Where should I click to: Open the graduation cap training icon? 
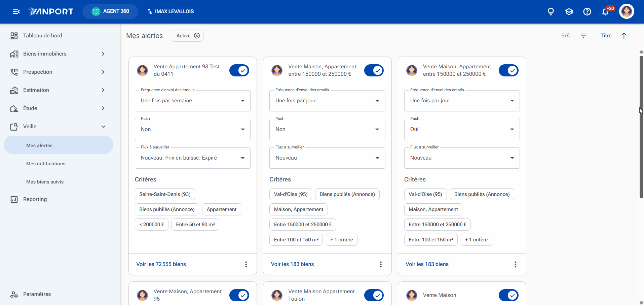pos(569,12)
